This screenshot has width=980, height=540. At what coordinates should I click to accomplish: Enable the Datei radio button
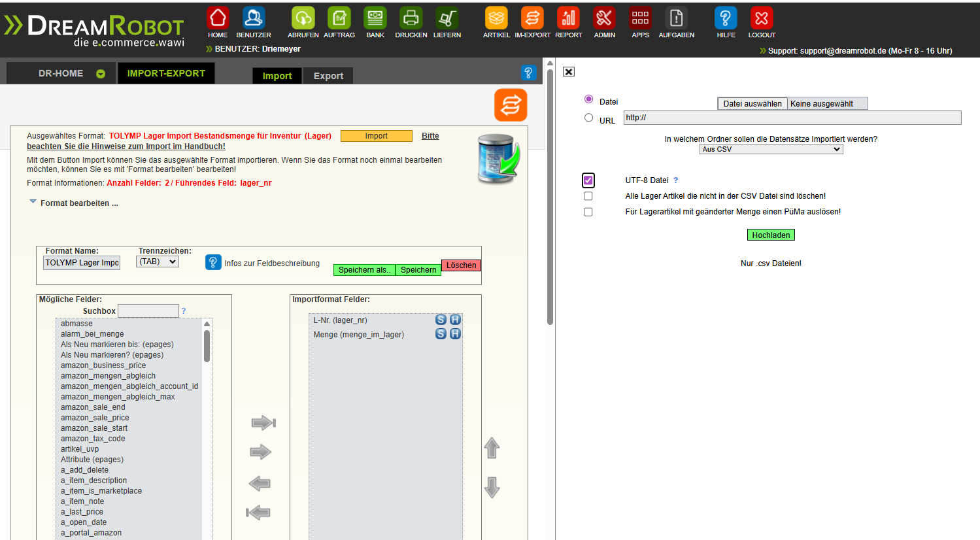pyautogui.click(x=588, y=101)
